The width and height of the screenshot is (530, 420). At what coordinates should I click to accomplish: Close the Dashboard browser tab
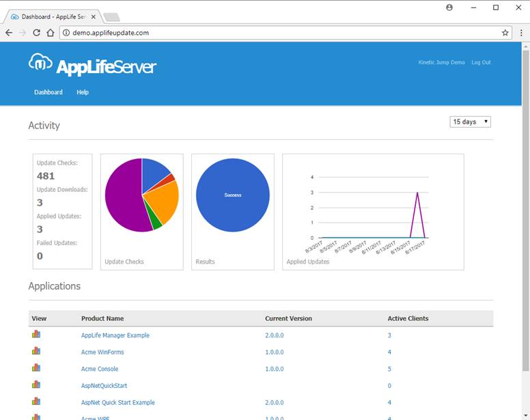pyautogui.click(x=94, y=17)
